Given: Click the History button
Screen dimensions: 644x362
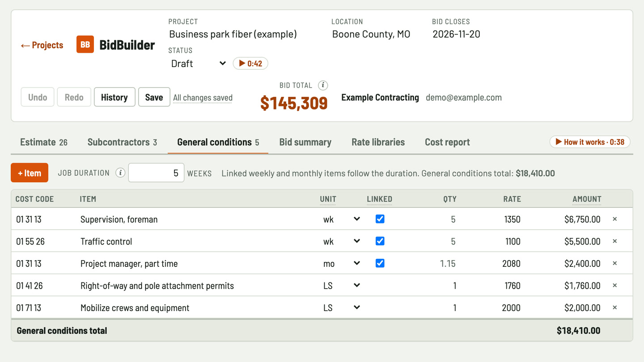Looking at the screenshot, I should click(114, 97).
